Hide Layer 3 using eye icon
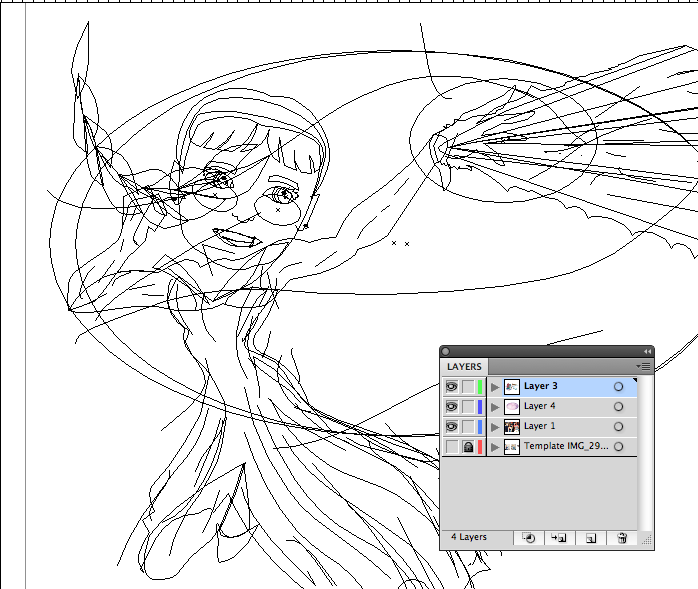The width and height of the screenshot is (698, 589). tap(451, 386)
